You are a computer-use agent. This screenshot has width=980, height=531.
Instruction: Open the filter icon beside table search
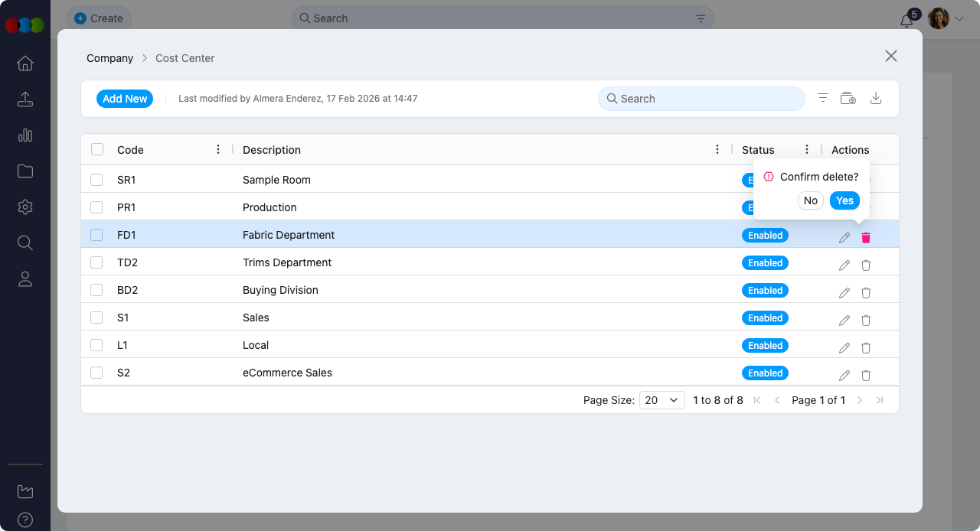pyautogui.click(x=823, y=98)
